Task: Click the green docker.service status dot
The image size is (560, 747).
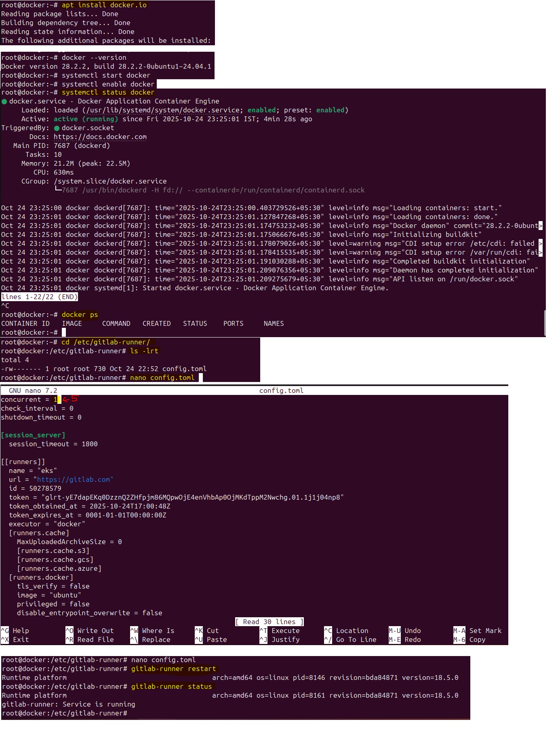Action: pos(4,101)
